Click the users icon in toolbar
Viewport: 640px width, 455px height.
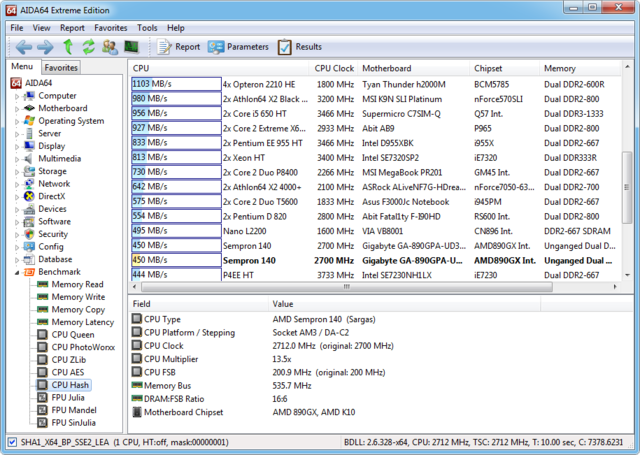109,47
